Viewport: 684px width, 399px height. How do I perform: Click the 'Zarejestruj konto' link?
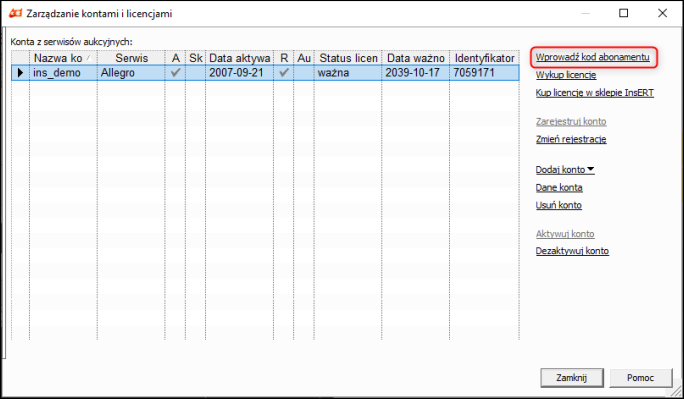tap(571, 122)
